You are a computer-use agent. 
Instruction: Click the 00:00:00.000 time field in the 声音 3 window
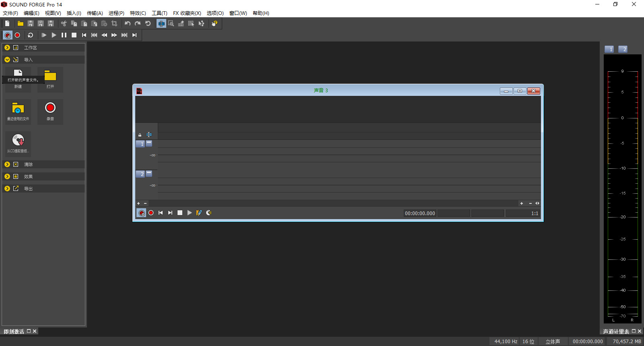tap(420, 213)
